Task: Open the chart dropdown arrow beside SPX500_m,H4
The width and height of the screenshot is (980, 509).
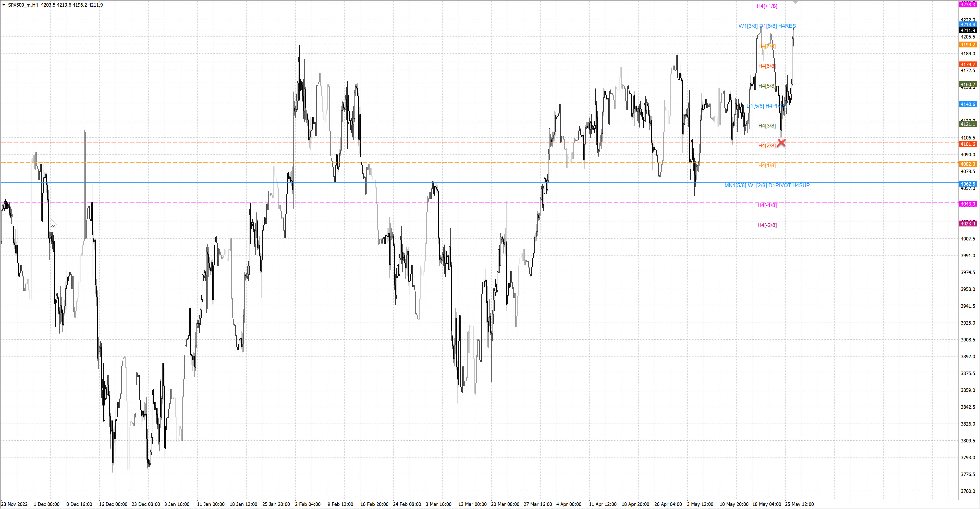Action: (4, 5)
